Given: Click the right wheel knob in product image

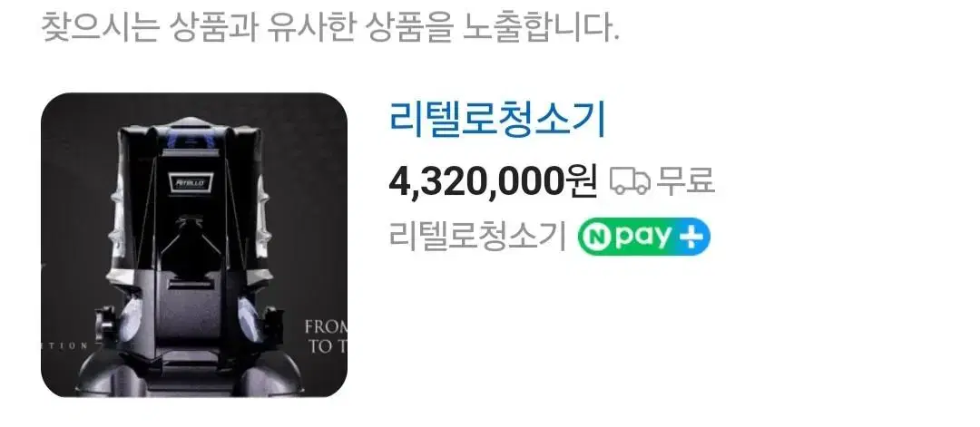Looking at the screenshot, I should 270,320.
